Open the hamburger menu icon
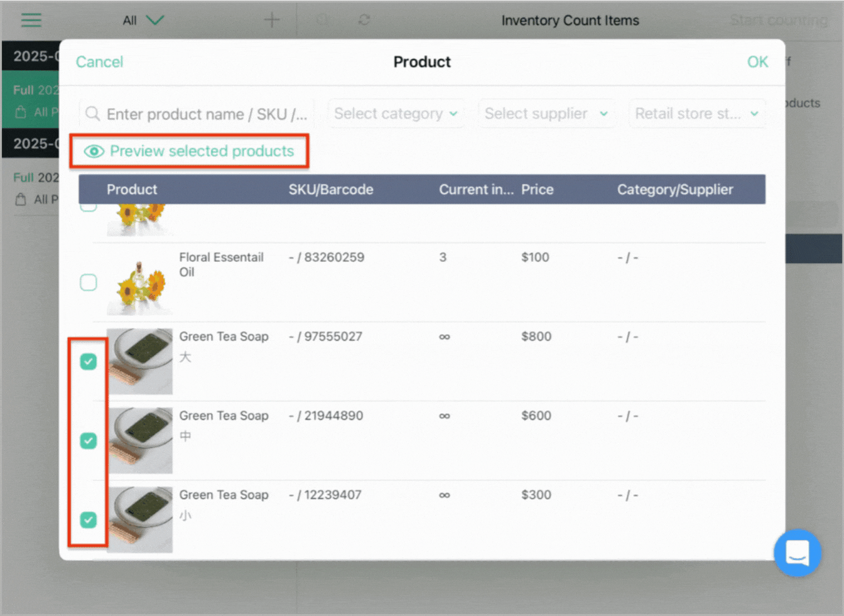Viewport: 844px width, 616px height. click(31, 20)
